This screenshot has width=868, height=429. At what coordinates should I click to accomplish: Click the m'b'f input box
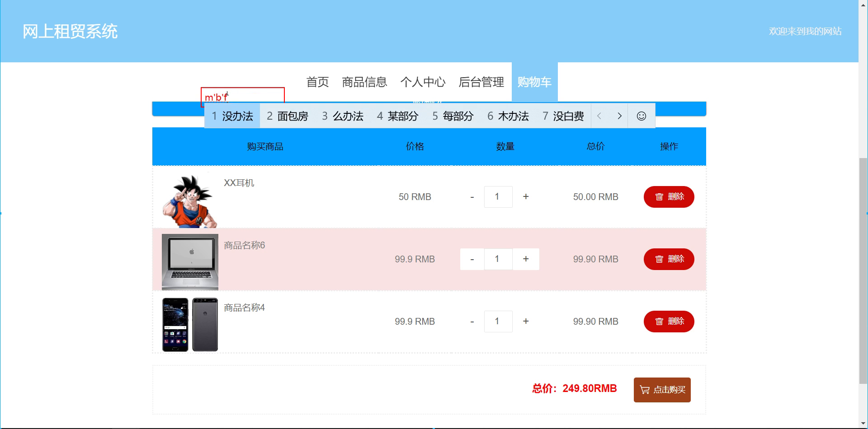(243, 97)
